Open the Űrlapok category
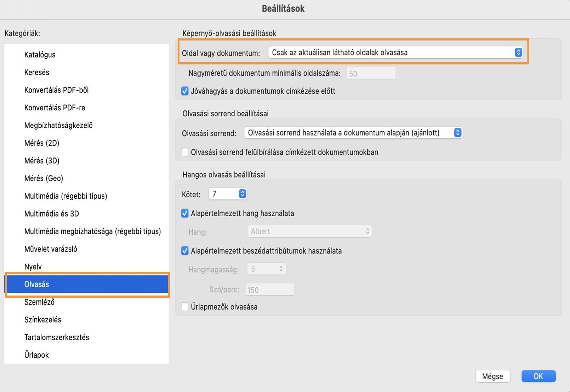 coord(36,355)
